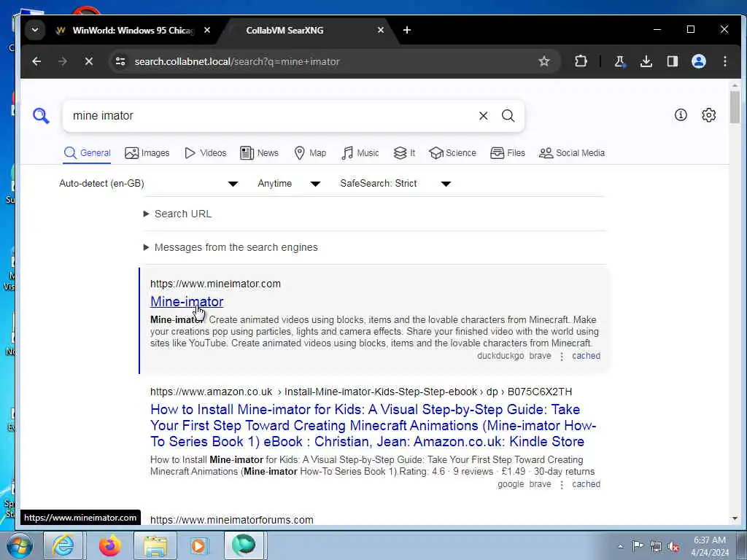Expand Messages from the search engines

click(x=231, y=247)
